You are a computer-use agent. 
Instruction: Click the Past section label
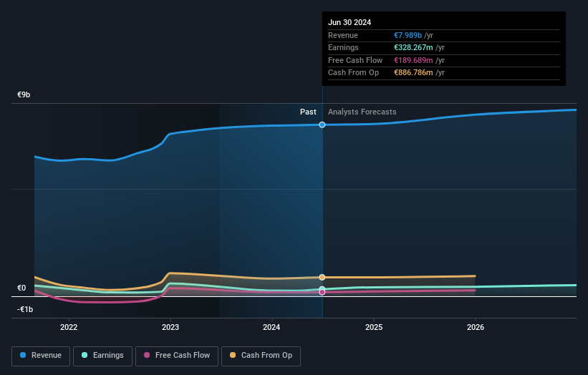[x=308, y=112]
